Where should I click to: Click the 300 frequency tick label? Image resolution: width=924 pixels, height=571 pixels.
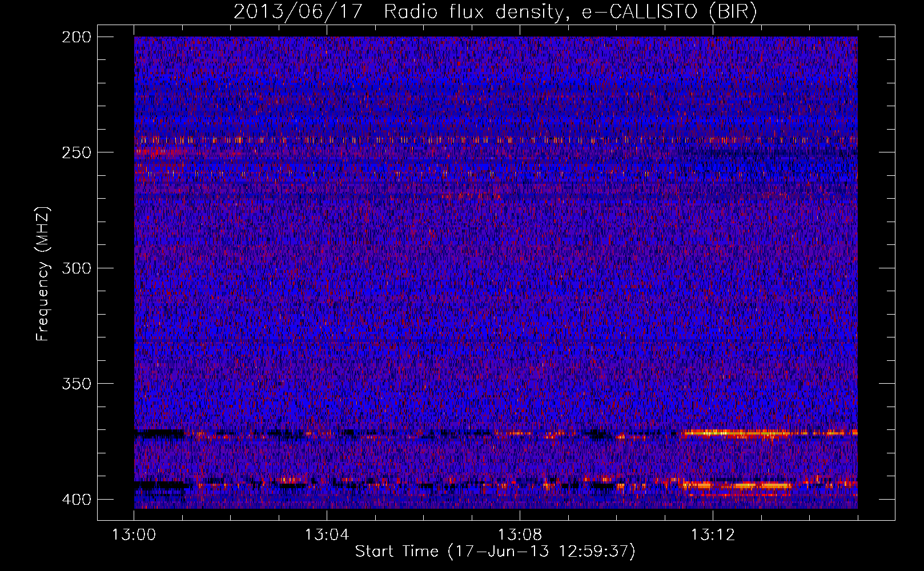pos(77,268)
